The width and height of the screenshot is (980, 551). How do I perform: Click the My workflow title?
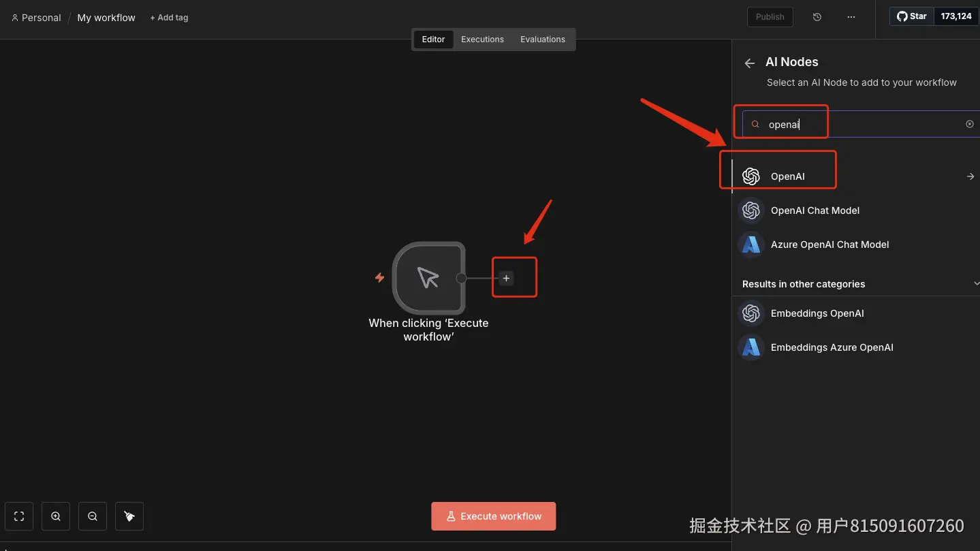tap(106, 18)
